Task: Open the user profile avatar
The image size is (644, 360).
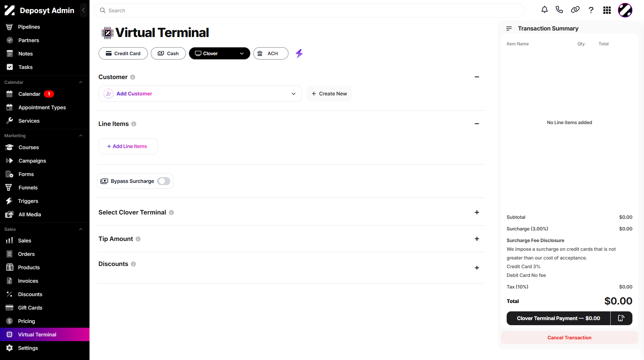Action: pos(625,10)
